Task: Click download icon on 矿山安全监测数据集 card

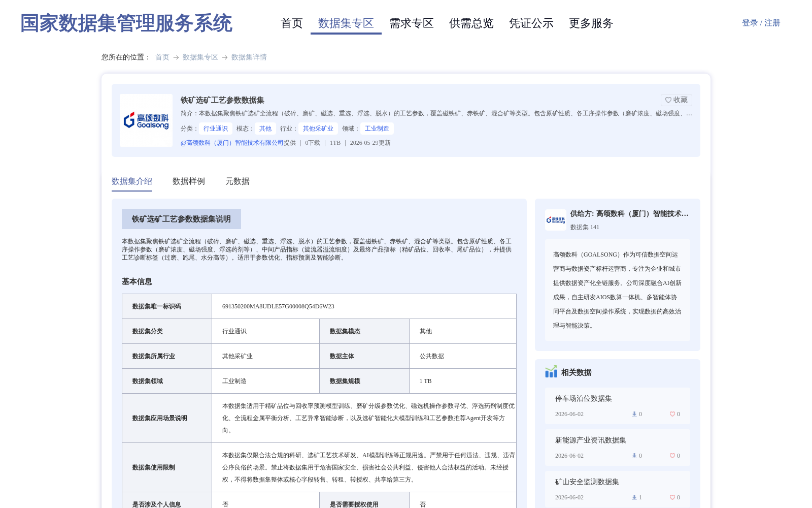Action: (634, 497)
